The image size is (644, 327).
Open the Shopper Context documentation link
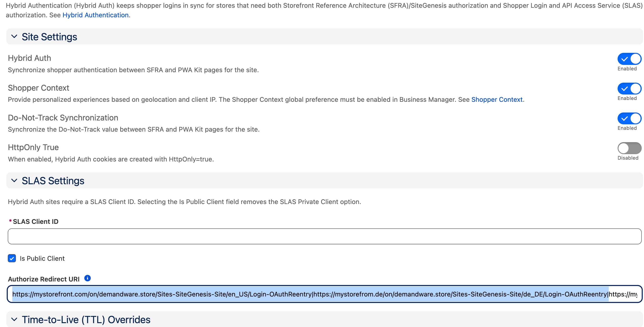(497, 99)
